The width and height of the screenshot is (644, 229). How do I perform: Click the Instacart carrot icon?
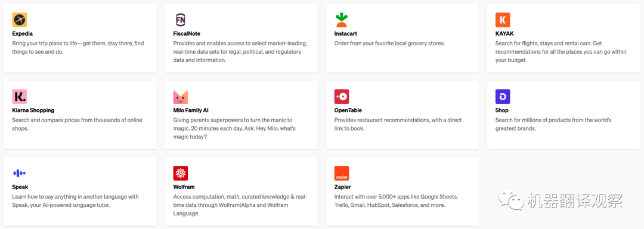click(341, 20)
